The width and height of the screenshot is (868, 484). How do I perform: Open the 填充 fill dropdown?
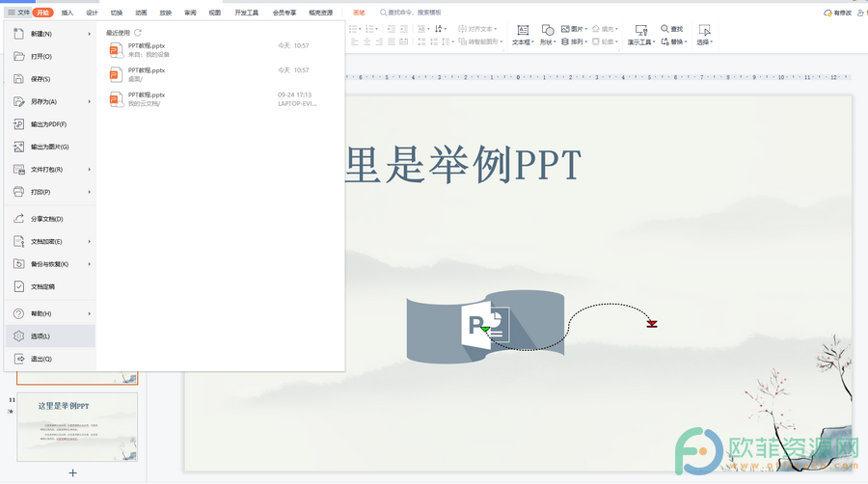pyautogui.click(x=605, y=29)
